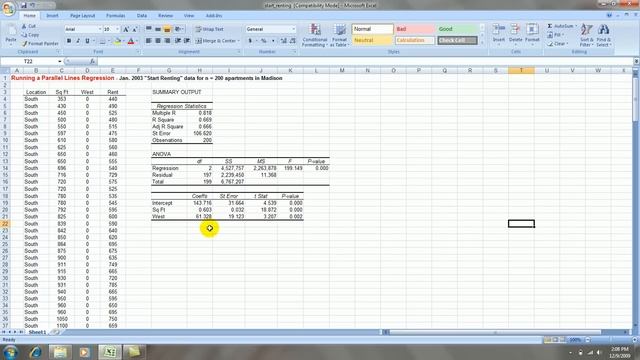Viewport: 640px width, 360px height.
Task: Open the Clear dropdown in Editing
Action: [558, 43]
